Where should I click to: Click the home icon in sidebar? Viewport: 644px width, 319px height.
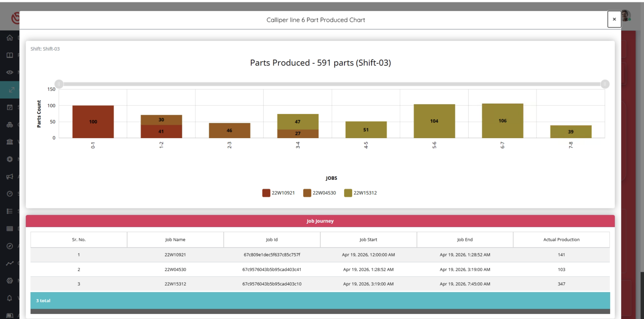10,38
